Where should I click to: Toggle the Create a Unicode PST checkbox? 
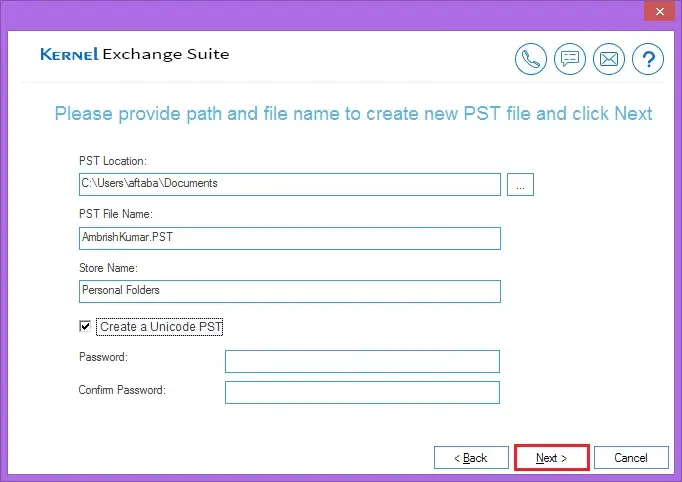(x=85, y=326)
